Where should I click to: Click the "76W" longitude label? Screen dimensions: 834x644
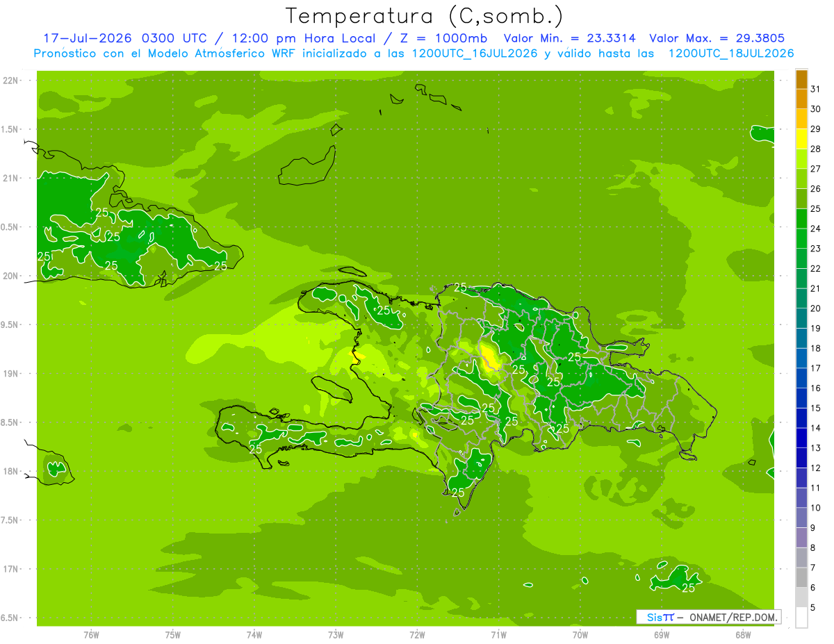[91, 634]
